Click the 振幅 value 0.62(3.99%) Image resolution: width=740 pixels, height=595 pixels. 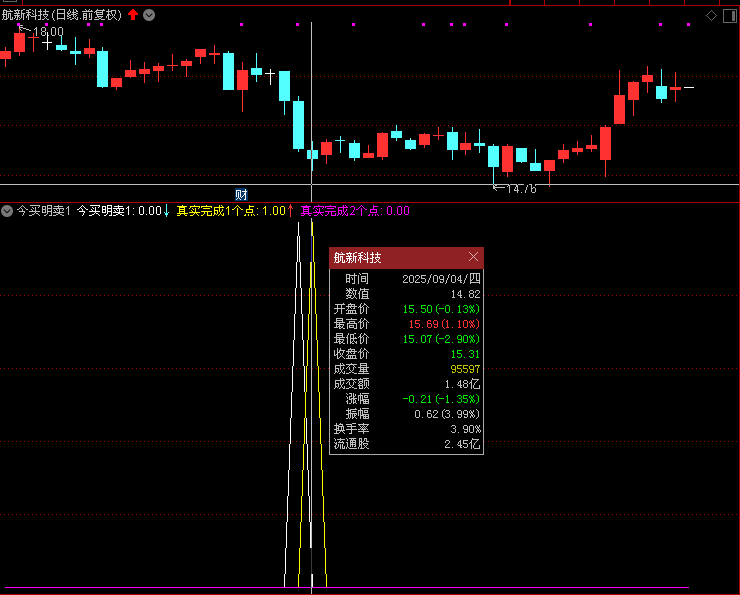point(447,414)
